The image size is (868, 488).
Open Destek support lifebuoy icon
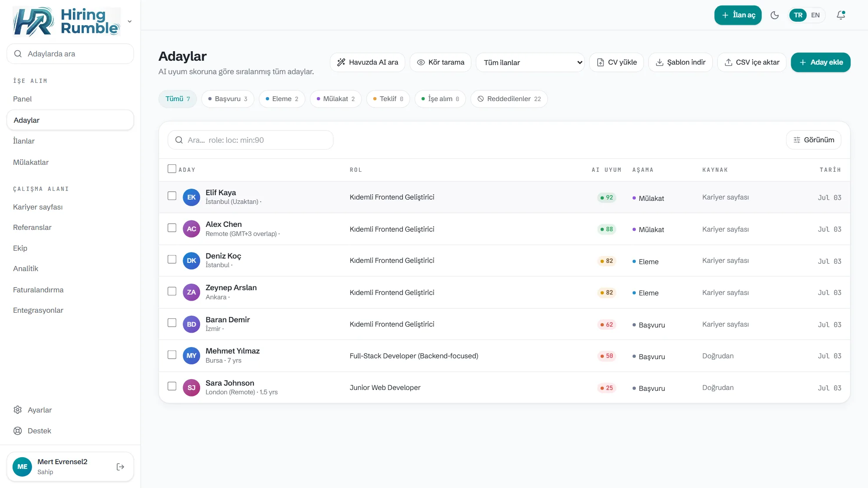(18, 431)
